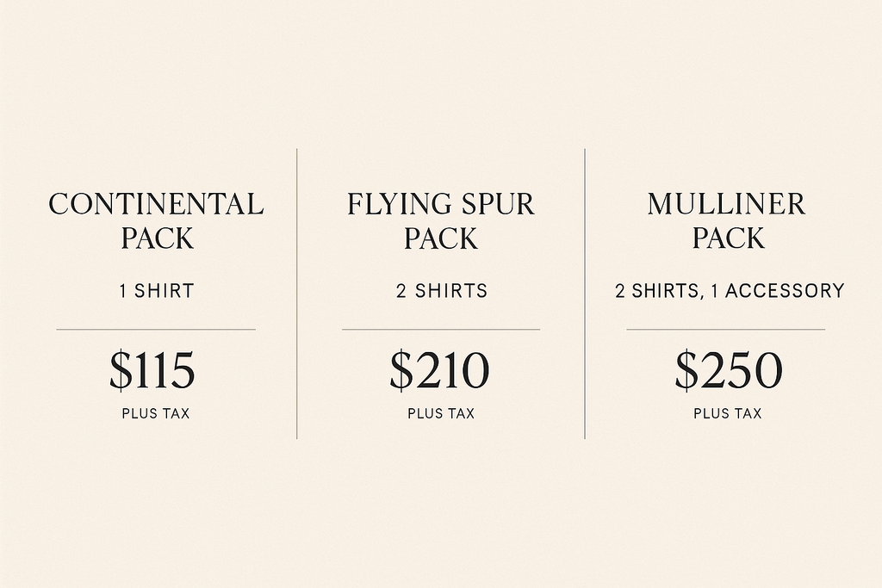Click the word CONTINENTAL in the first heading
Viewport: 882px width, 588px height.
(156, 205)
